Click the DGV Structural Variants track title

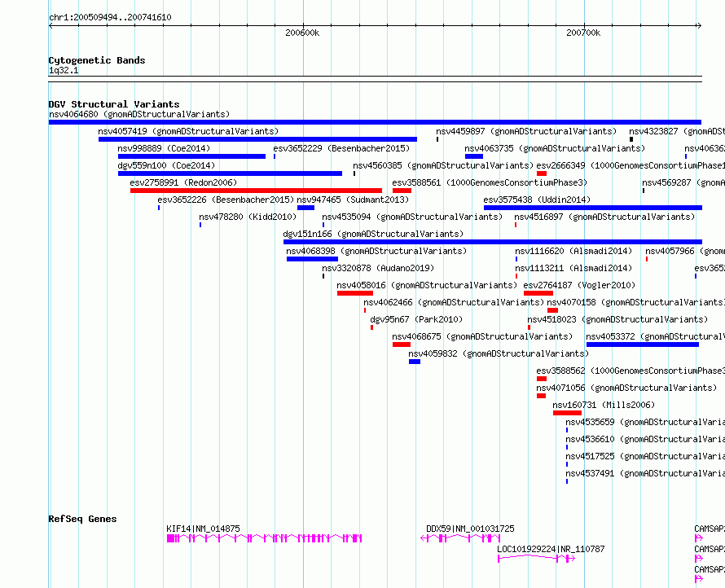(114, 104)
